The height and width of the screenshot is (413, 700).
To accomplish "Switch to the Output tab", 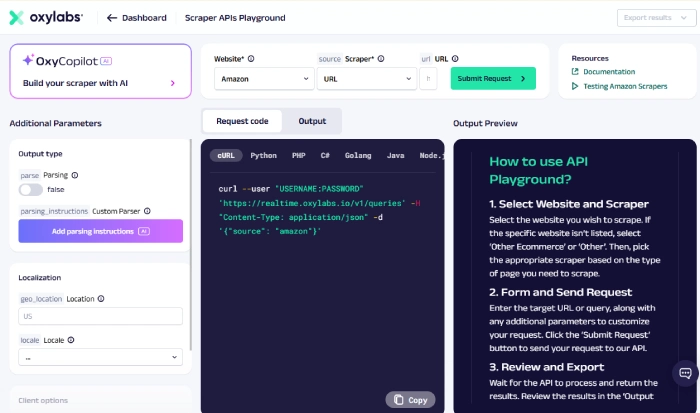I will (x=312, y=121).
